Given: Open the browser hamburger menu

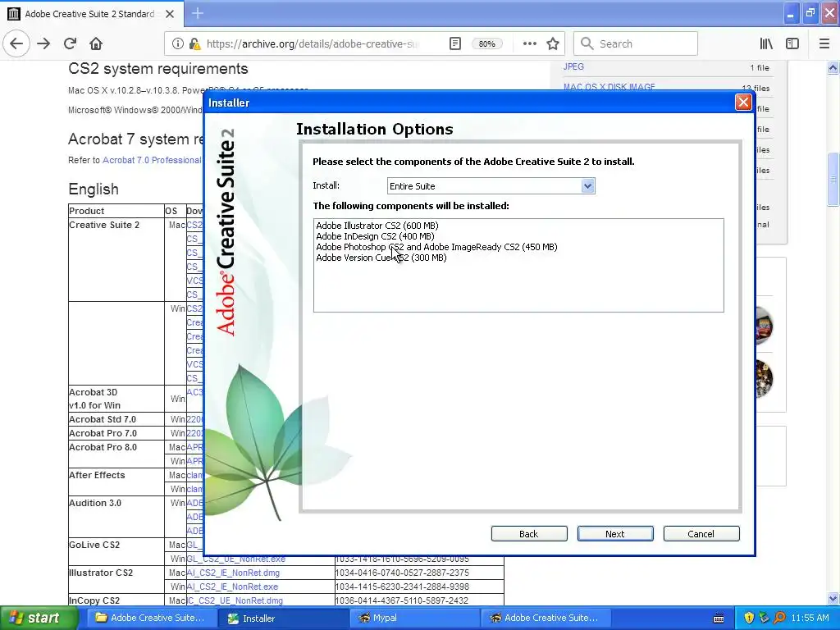Looking at the screenshot, I should [x=824, y=44].
